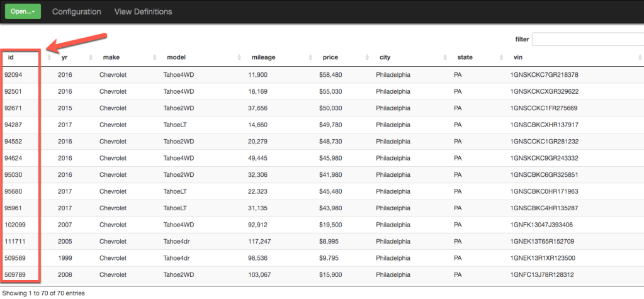Click sort arrows icon in model column
The image size is (644, 299).
(x=239, y=58)
